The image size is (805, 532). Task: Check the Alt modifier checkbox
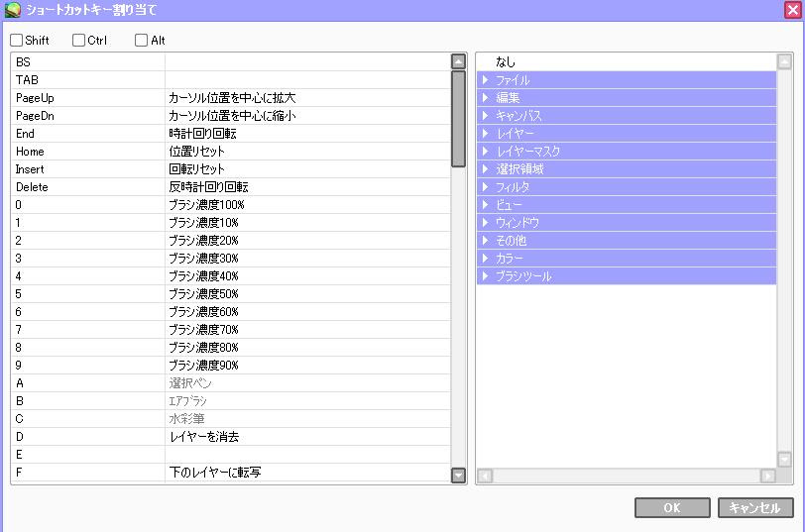(141, 40)
